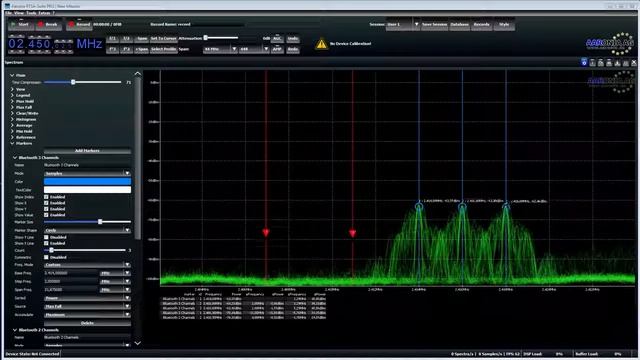Collapse the Markers section

(12, 143)
